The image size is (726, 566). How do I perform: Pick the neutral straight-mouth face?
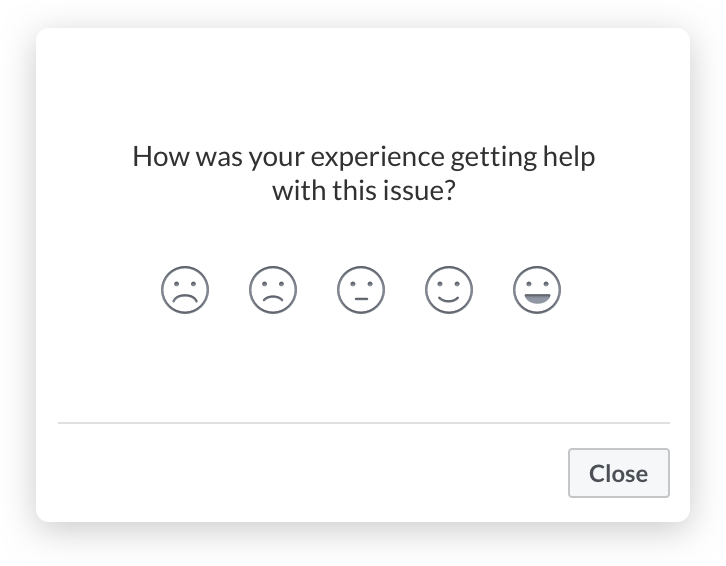[361, 290]
